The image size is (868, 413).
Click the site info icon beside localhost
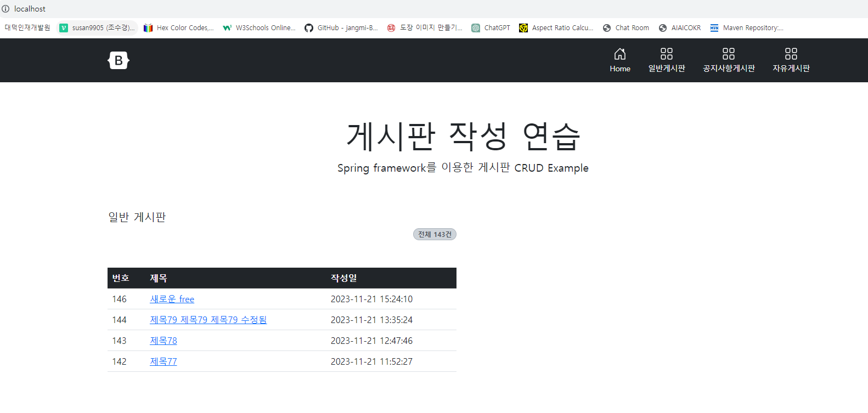pos(5,9)
